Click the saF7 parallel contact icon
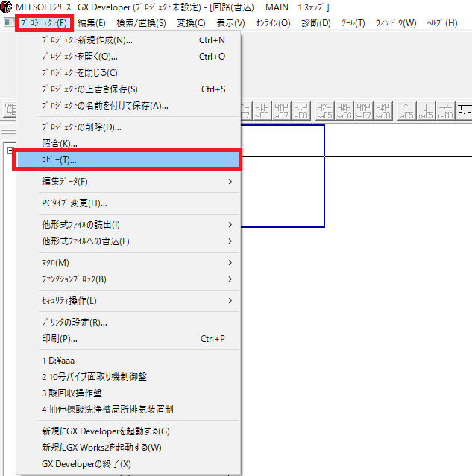 pyautogui.click(x=363, y=111)
